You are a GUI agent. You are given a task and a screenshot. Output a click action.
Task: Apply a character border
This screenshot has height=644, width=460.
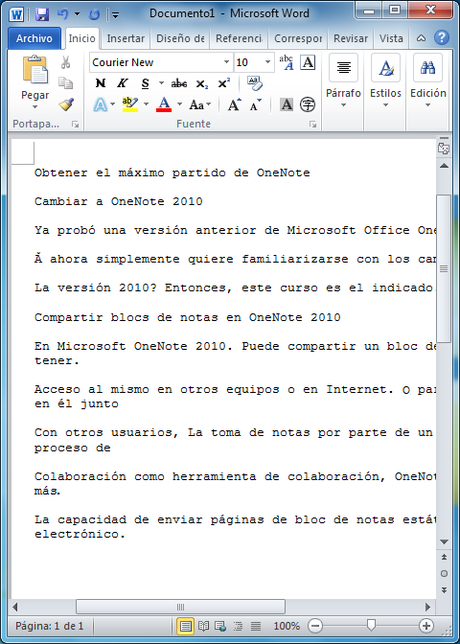(308, 62)
